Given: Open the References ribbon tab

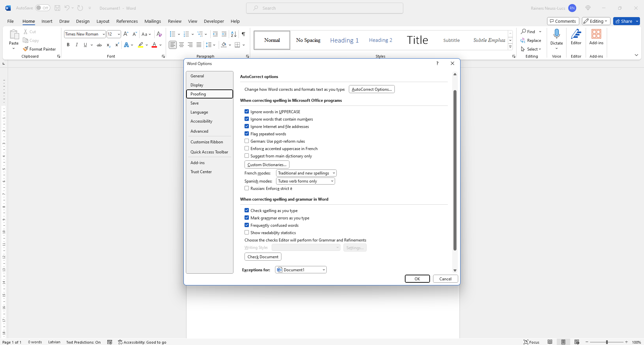Looking at the screenshot, I should click(127, 21).
